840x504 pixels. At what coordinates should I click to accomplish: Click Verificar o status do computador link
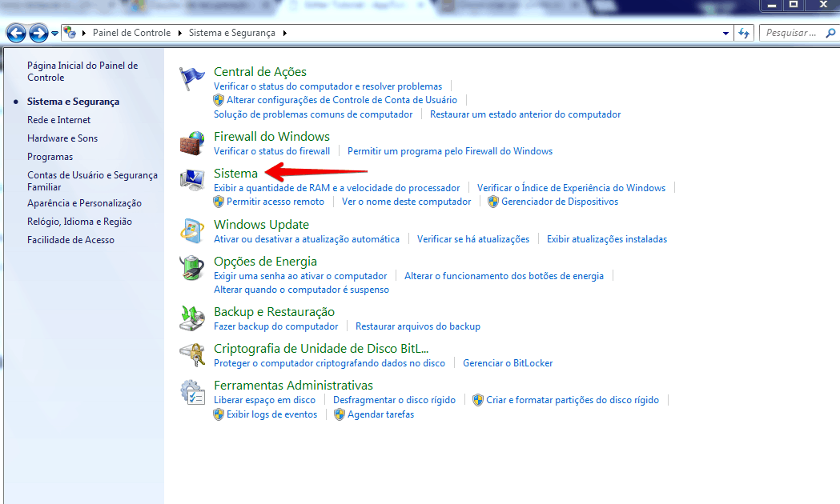[x=328, y=86]
